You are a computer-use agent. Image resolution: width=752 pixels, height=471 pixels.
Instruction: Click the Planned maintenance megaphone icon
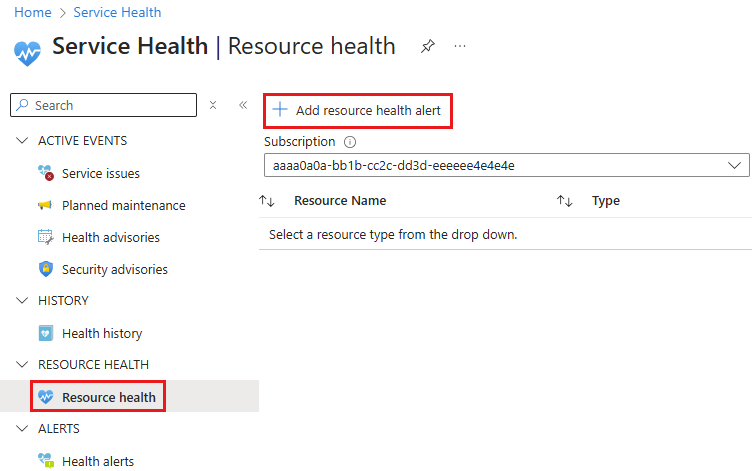click(45, 205)
